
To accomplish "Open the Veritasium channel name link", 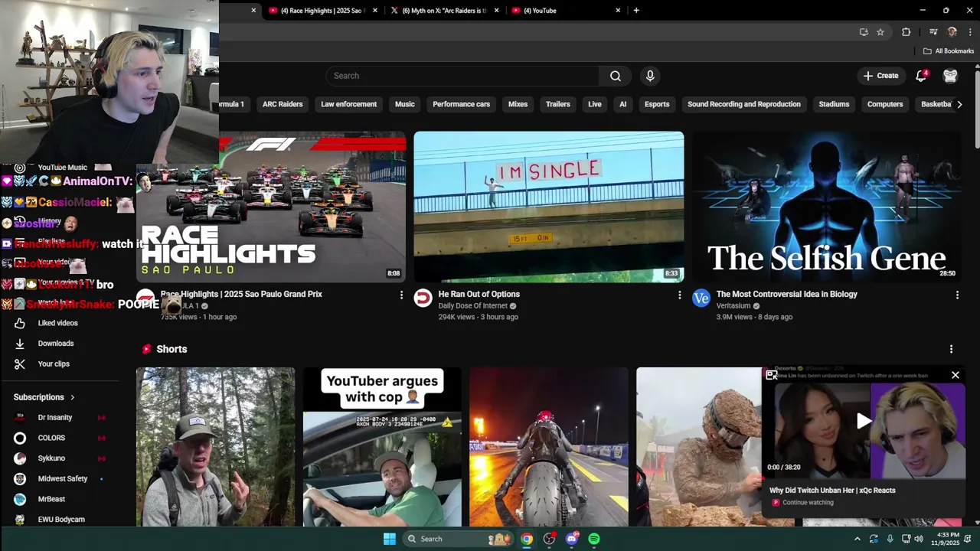I will [733, 306].
